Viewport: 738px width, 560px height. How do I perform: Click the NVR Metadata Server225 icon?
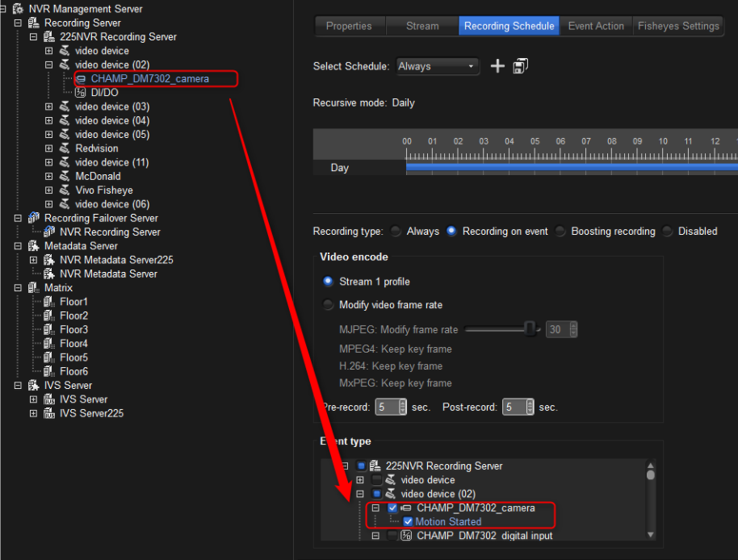click(x=49, y=260)
